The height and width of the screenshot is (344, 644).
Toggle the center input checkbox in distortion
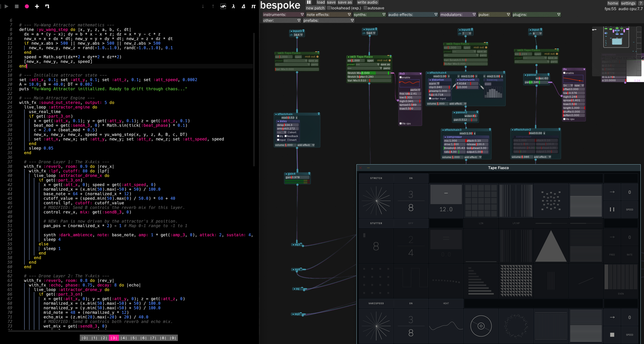tap(430, 98)
